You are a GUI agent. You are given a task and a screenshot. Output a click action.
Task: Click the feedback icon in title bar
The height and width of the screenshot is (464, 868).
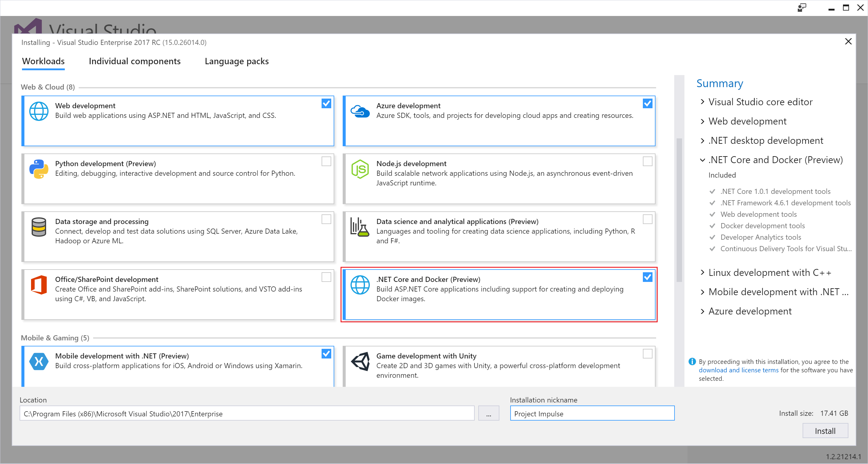click(x=802, y=8)
